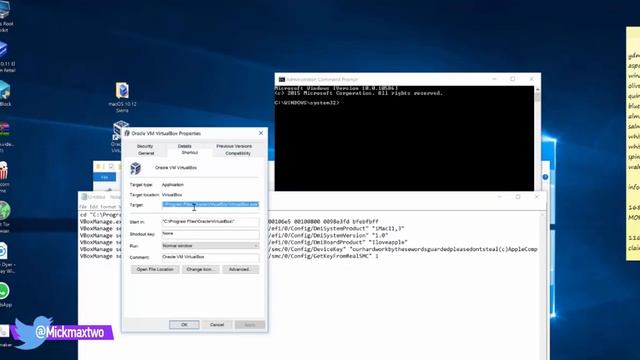Select the General tab

point(146,153)
